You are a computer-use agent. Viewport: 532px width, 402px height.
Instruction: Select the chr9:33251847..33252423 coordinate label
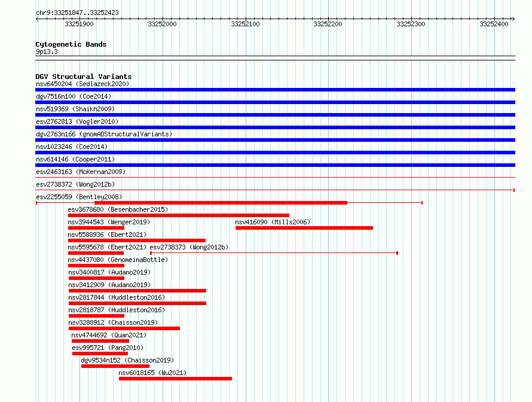coord(77,13)
